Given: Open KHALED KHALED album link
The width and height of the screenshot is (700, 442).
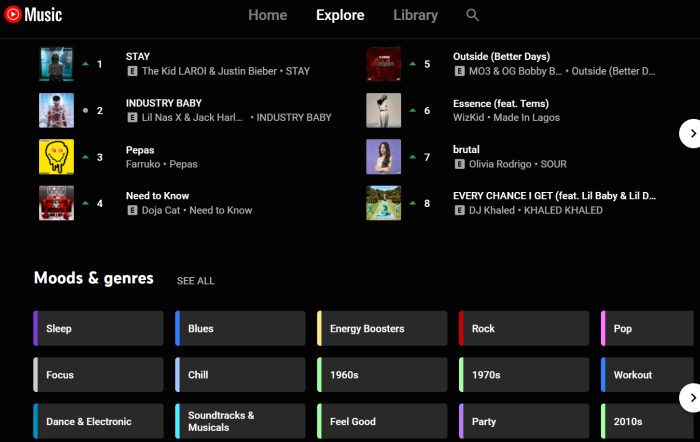Looking at the screenshot, I should pyautogui.click(x=563, y=210).
